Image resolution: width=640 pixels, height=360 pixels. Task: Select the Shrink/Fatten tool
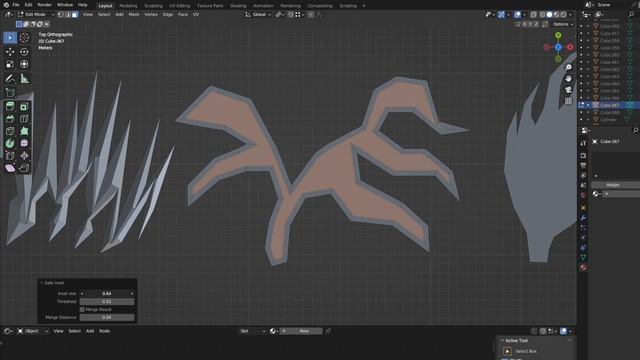click(24, 156)
